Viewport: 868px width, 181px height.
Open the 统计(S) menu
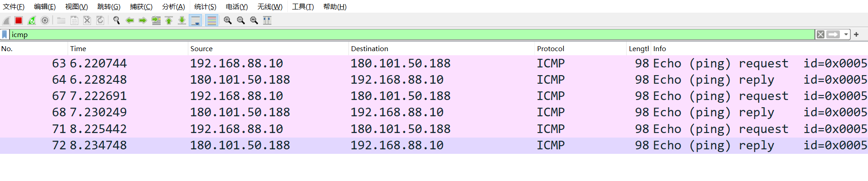[205, 7]
